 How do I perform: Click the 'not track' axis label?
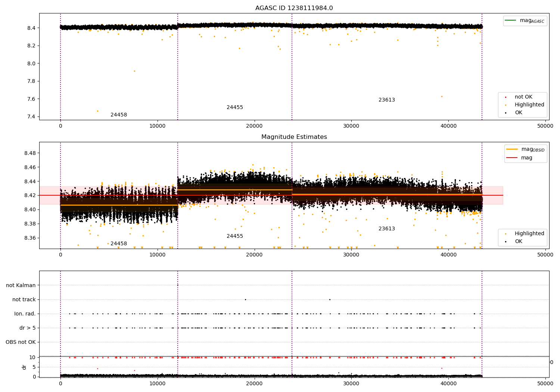24,300
